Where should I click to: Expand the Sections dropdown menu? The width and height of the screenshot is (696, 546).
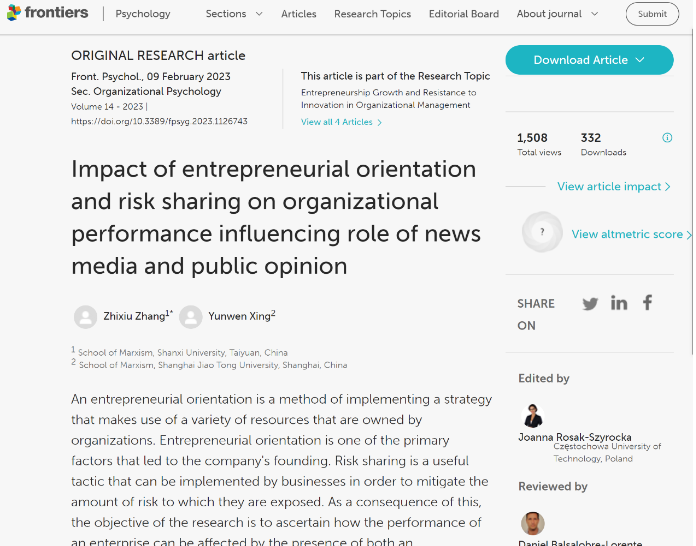pos(234,14)
